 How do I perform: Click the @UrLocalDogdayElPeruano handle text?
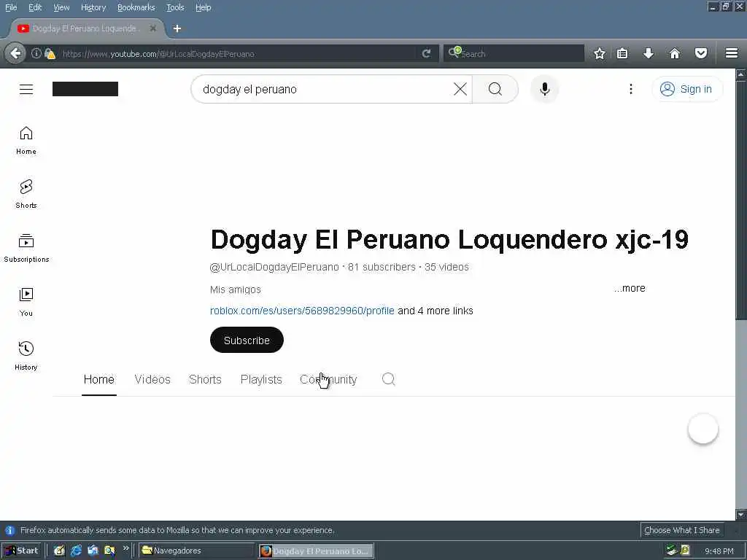point(274,267)
